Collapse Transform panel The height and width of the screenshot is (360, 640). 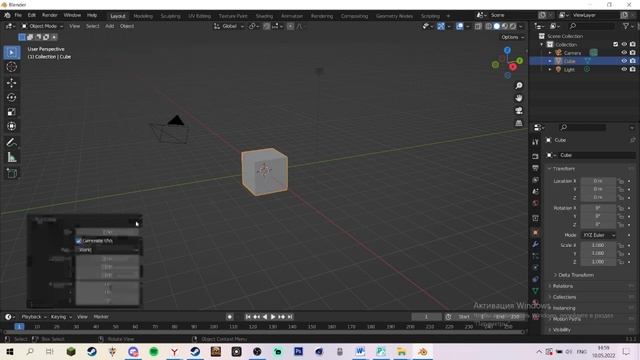(563, 169)
